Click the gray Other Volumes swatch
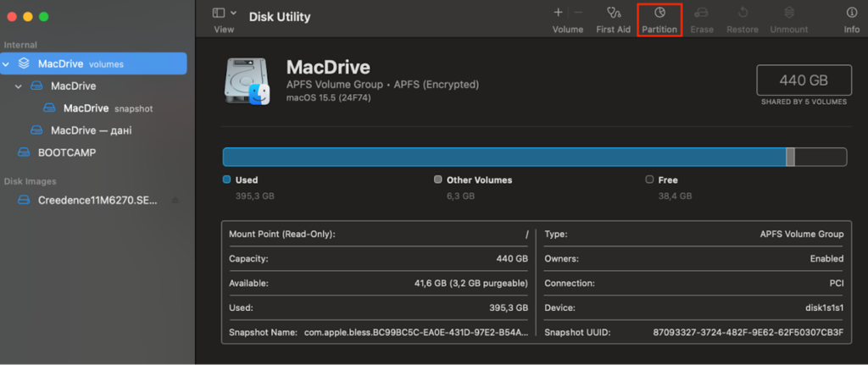This screenshot has height=365, width=868. [x=438, y=180]
